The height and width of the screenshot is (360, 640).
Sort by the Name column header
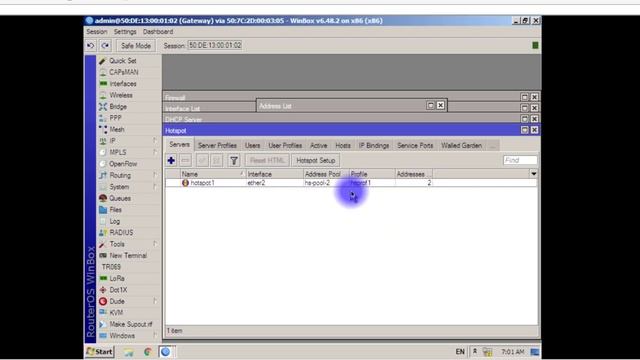tap(213, 174)
